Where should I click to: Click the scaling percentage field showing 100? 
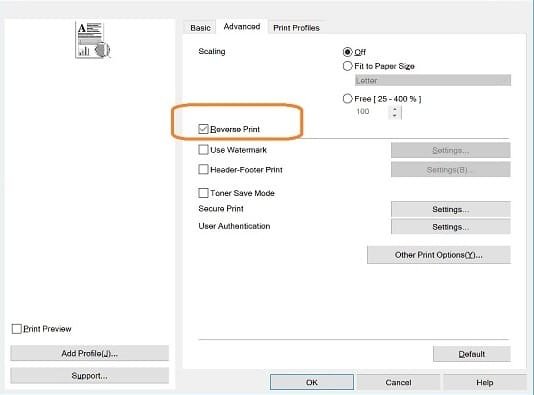pyautogui.click(x=371, y=112)
